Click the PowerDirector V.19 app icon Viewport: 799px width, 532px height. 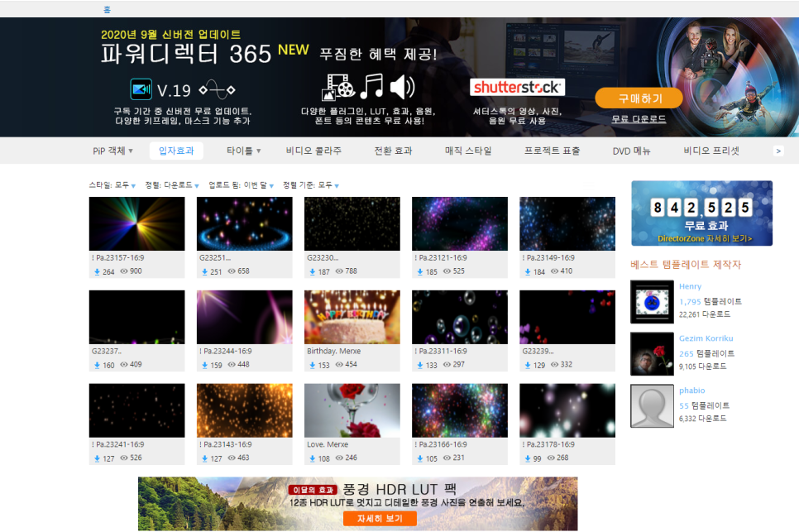tap(141, 89)
